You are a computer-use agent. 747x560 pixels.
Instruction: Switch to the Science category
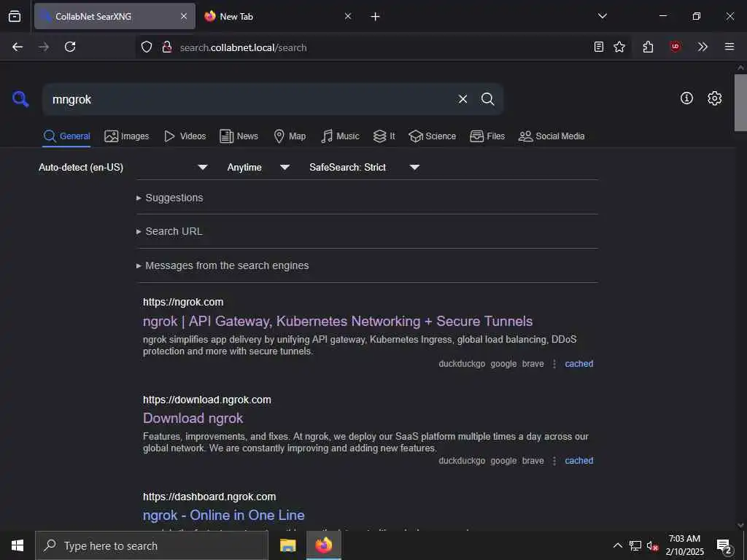tap(432, 136)
